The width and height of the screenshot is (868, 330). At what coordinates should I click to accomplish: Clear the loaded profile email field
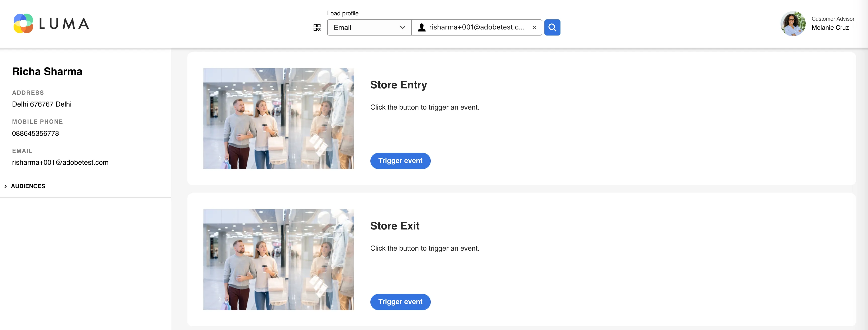pyautogui.click(x=534, y=28)
